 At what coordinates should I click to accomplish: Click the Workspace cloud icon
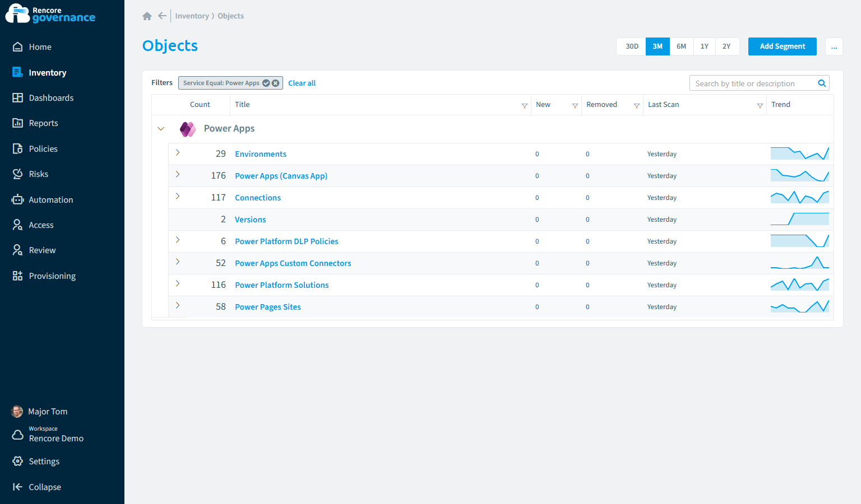(x=17, y=435)
